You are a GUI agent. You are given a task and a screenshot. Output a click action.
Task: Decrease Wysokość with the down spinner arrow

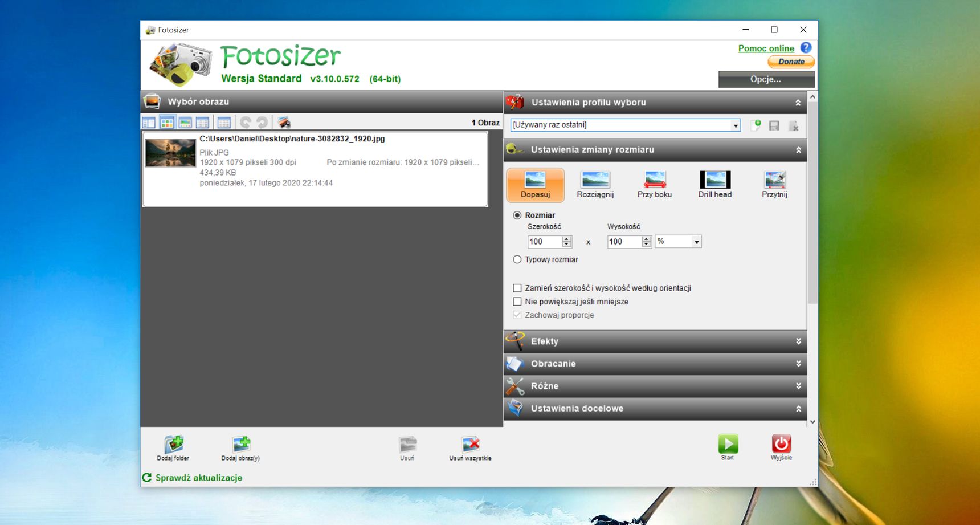tap(646, 245)
